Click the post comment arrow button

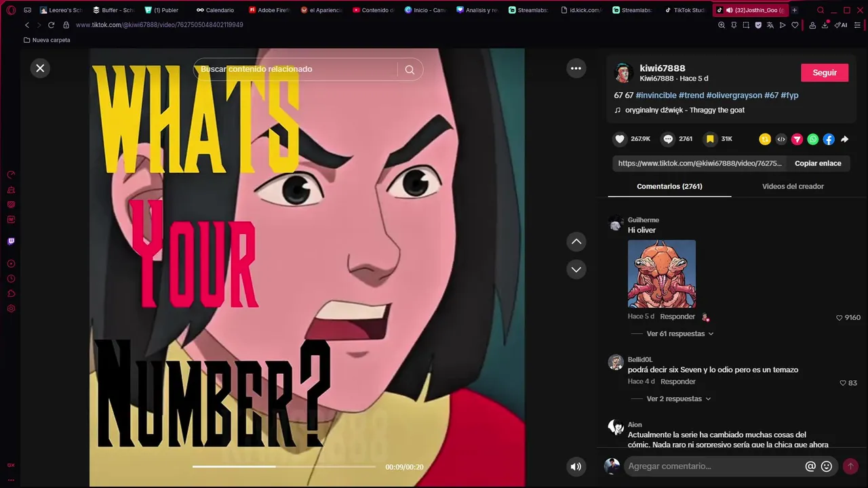pyautogui.click(x=850, y=466)
